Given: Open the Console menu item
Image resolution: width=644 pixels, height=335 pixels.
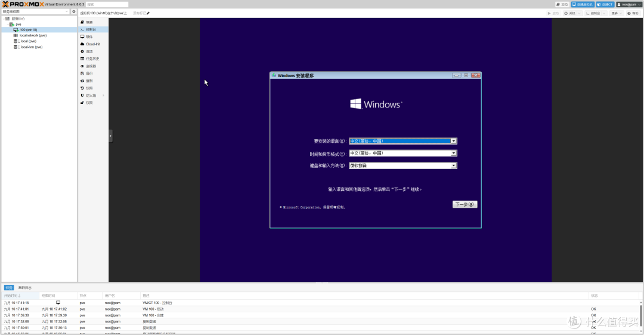Looking at the screenshot, I should click(x=93, y=30).
